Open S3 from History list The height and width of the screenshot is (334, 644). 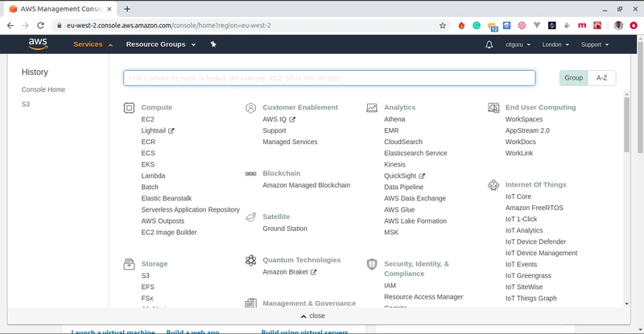click(x=26, y=105)
